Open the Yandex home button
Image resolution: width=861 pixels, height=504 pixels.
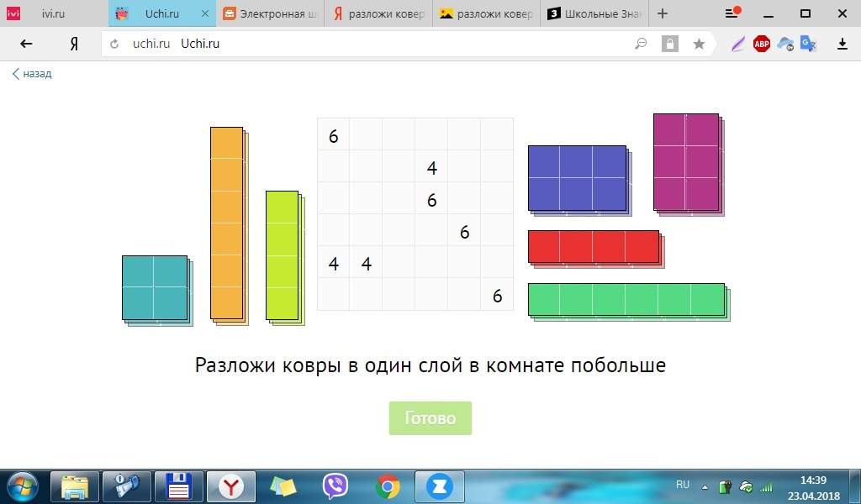point(74,45)
